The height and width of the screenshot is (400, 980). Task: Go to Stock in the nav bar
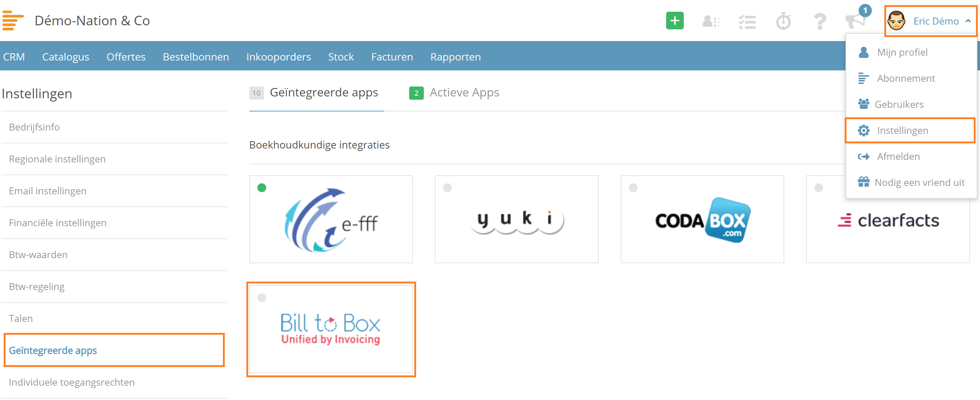(341, 57)
